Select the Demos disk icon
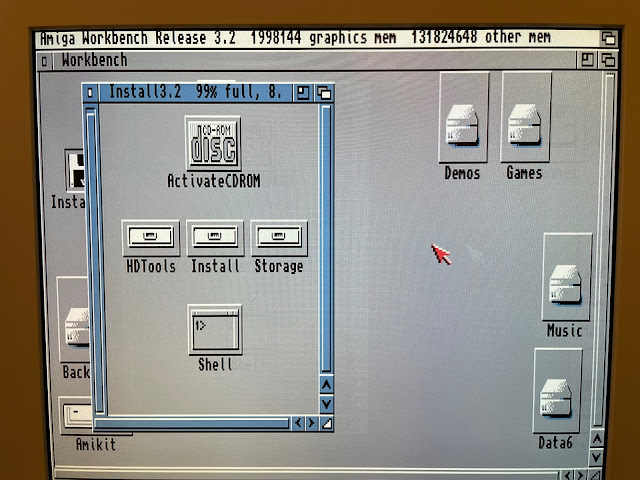Screen dimensions: 640x480 463,118
